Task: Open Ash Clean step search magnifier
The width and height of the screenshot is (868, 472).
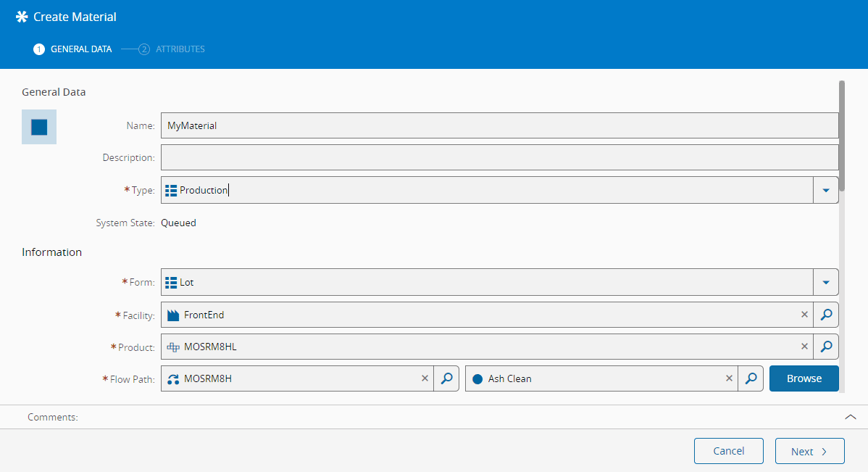Action: [751, 378]
